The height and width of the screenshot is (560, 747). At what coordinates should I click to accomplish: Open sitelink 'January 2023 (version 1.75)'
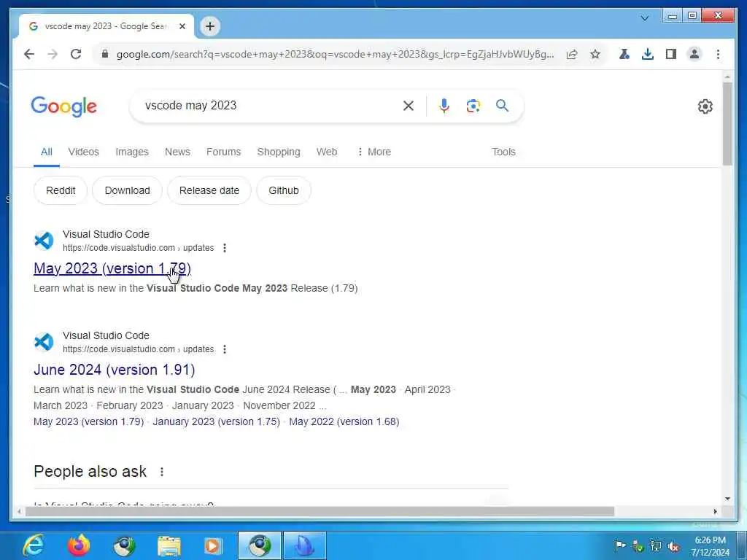click(x=216, y=422)
